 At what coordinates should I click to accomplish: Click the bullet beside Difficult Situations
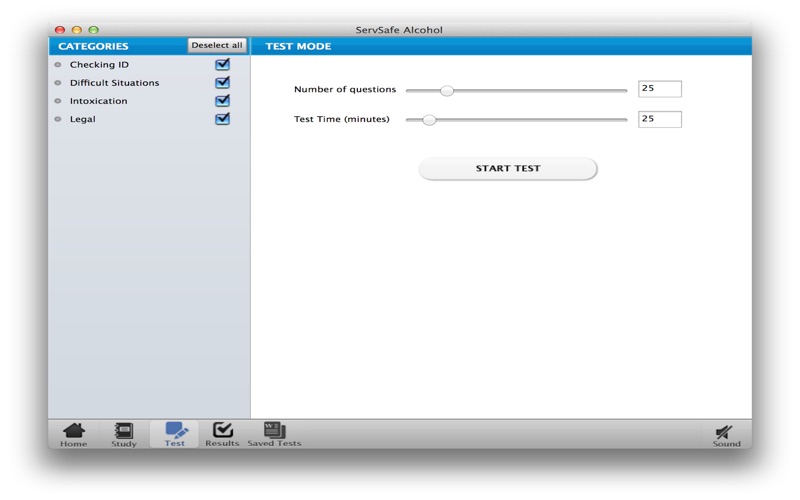pos(58,83)
